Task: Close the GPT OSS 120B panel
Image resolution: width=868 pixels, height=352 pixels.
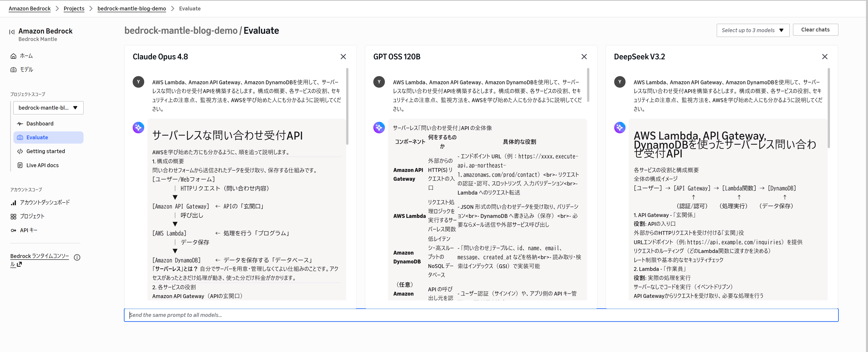Action: click(584, 57)
